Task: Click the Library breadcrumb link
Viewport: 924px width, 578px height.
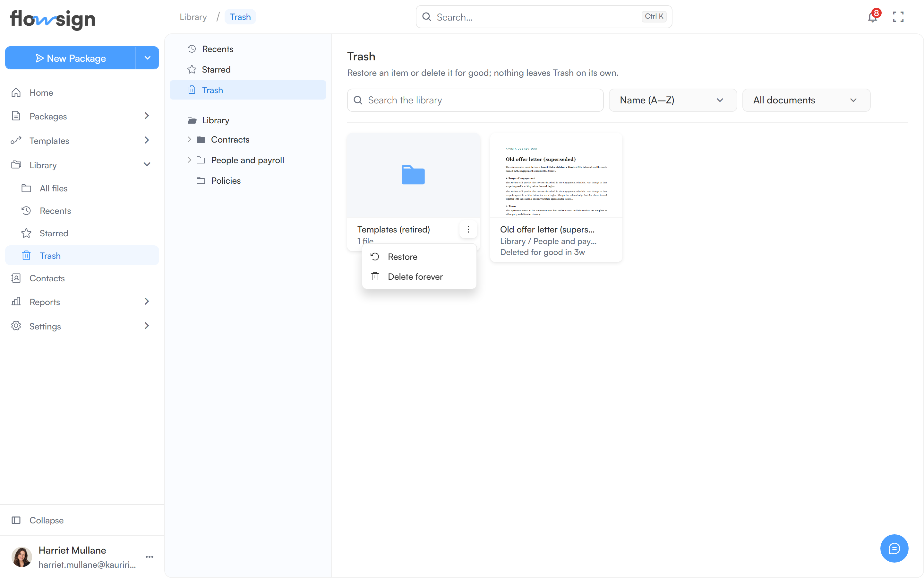Action: pyautogui.click(x=193, y=17)
